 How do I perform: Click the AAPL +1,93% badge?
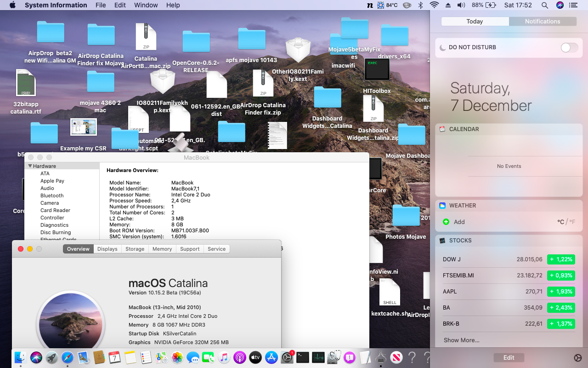point(561,292)
